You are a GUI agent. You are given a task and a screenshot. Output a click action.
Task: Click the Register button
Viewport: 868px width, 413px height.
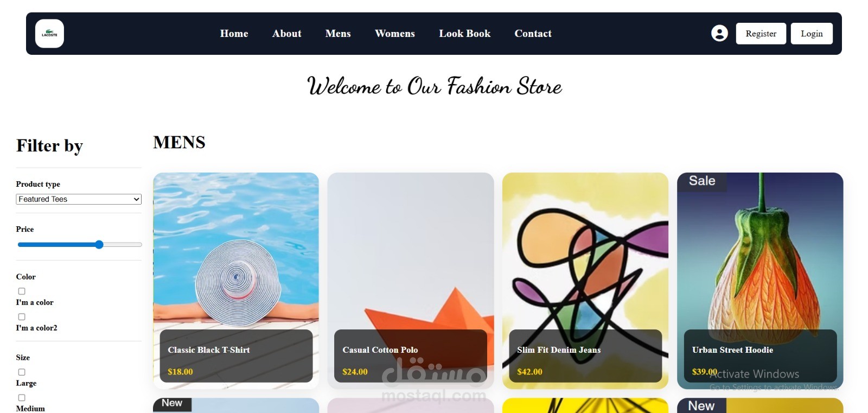[761, 34]
